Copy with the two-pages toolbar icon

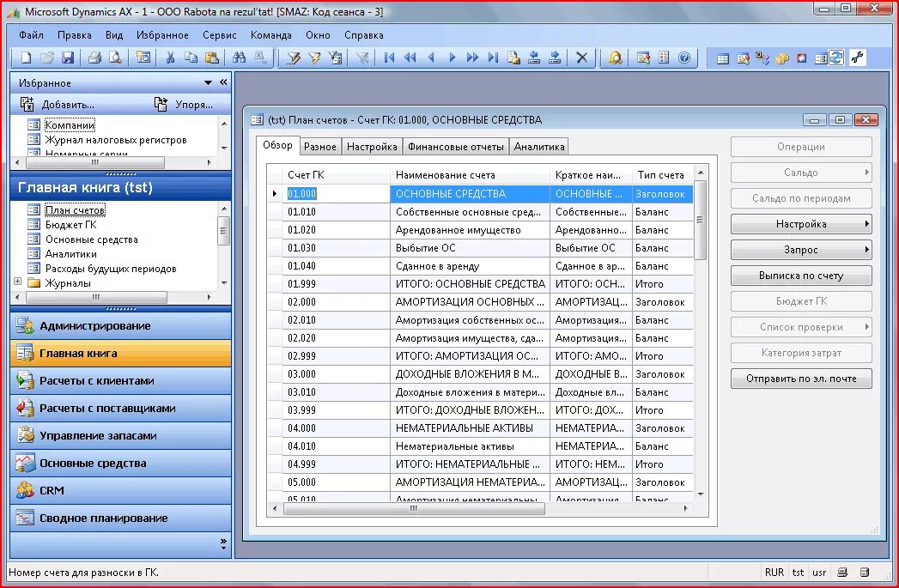(191, 58)
